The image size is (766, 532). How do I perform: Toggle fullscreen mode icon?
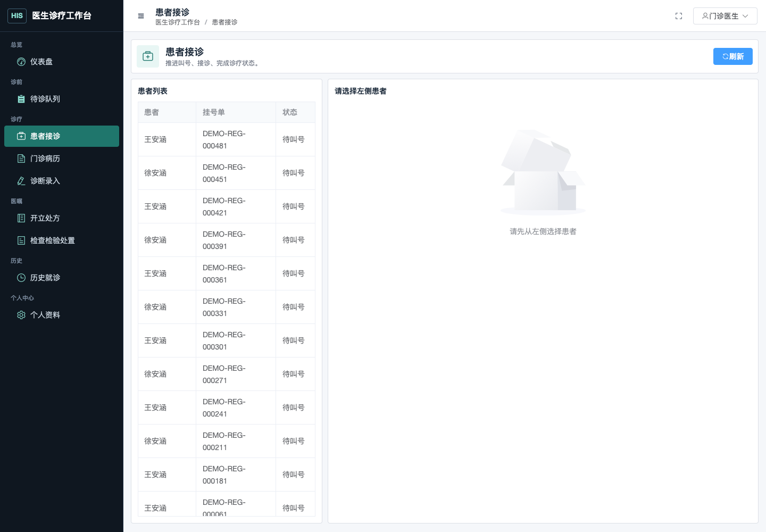coord(679,16)
